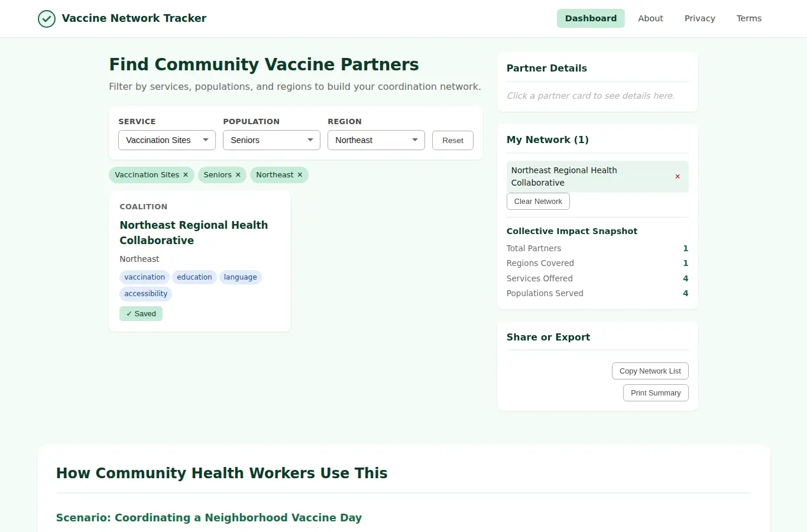
Task: Click the Populations Served row
Action: click(x=598, y=293)
